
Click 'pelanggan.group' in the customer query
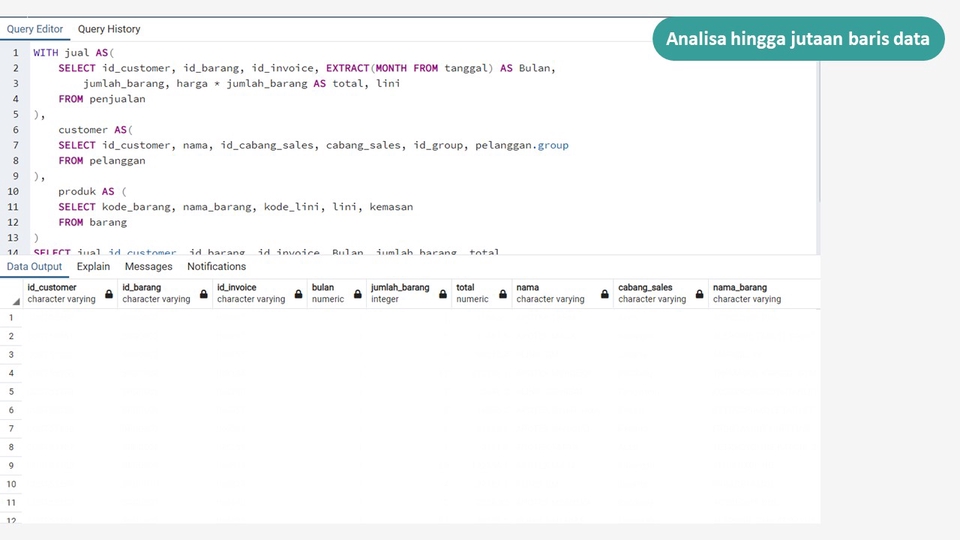pos(522,145)
